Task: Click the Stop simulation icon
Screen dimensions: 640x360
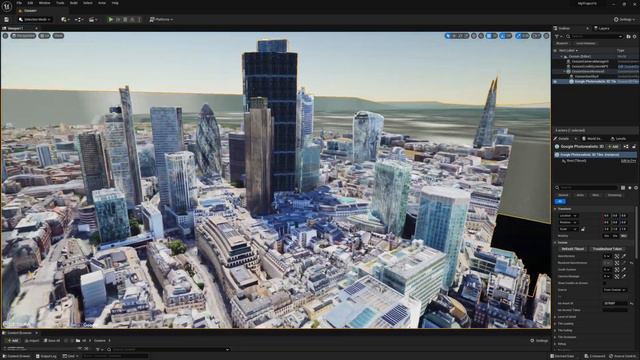Action: [x=125, y=19]
